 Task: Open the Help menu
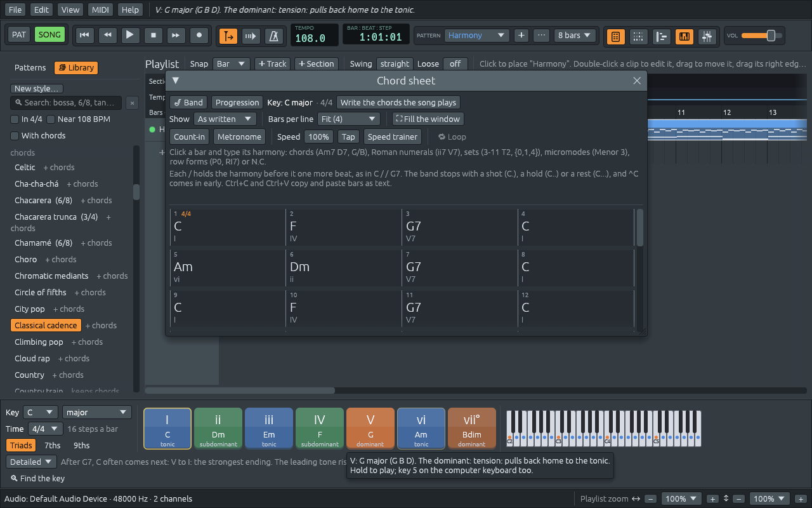pos(130,10)
